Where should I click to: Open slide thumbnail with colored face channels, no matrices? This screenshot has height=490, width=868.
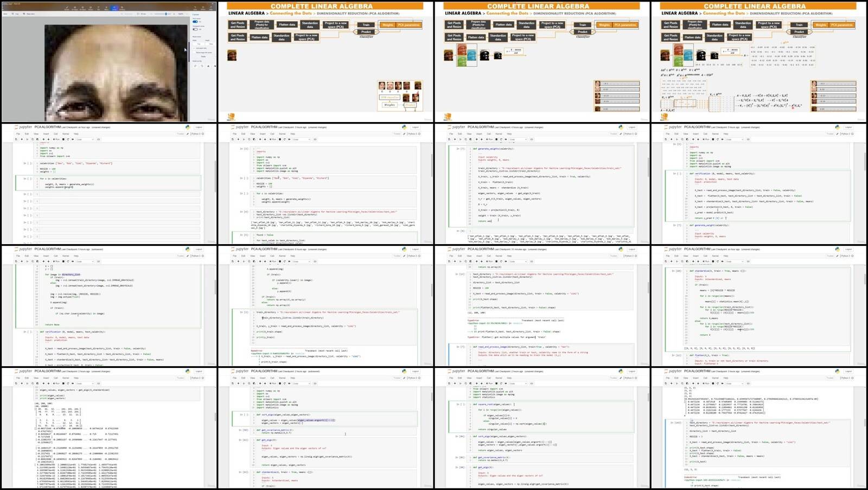pos(542,61)
